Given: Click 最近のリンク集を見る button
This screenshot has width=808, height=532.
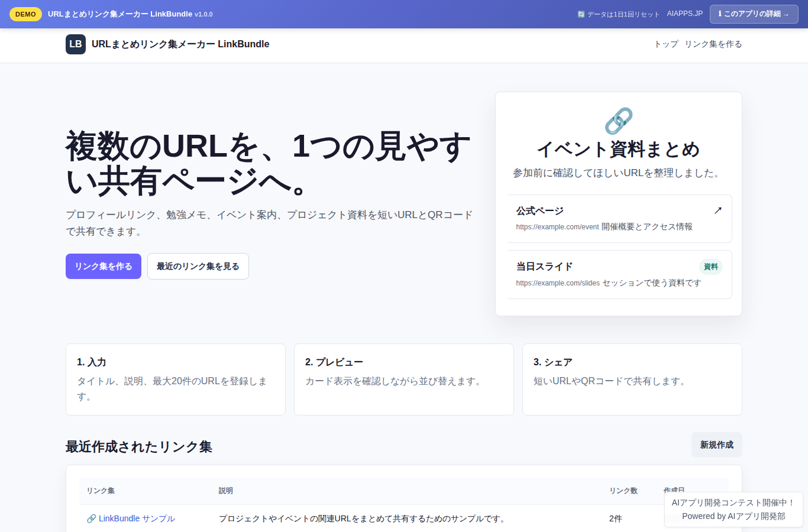Looking at the screenshot, I should [198, 266].
